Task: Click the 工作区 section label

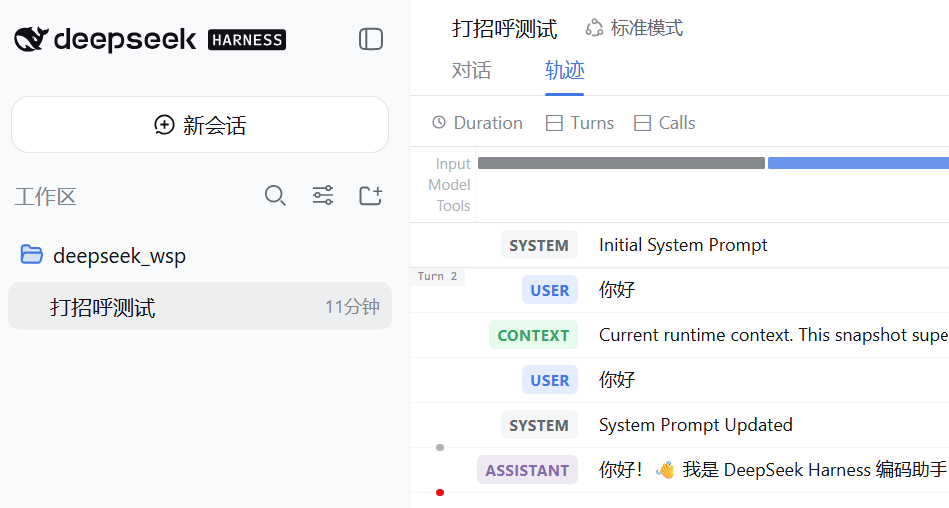Action: [45, 197]
